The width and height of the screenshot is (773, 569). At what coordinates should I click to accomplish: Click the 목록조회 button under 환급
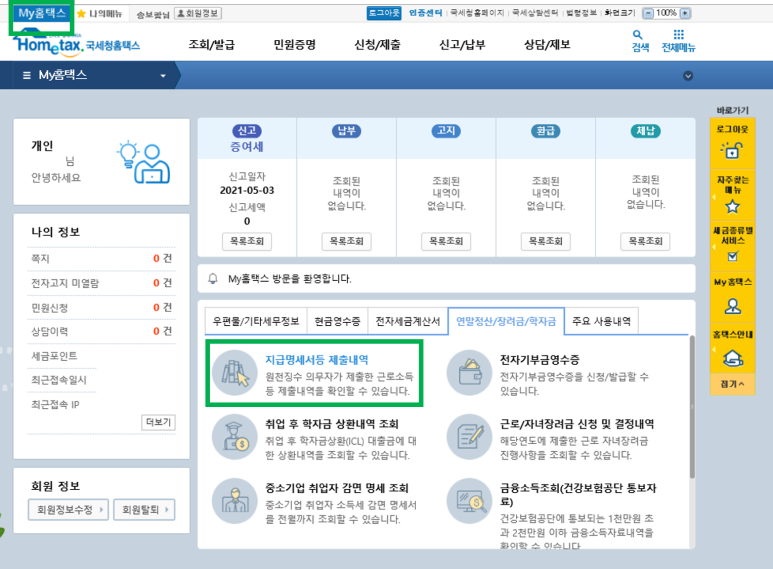546,241
